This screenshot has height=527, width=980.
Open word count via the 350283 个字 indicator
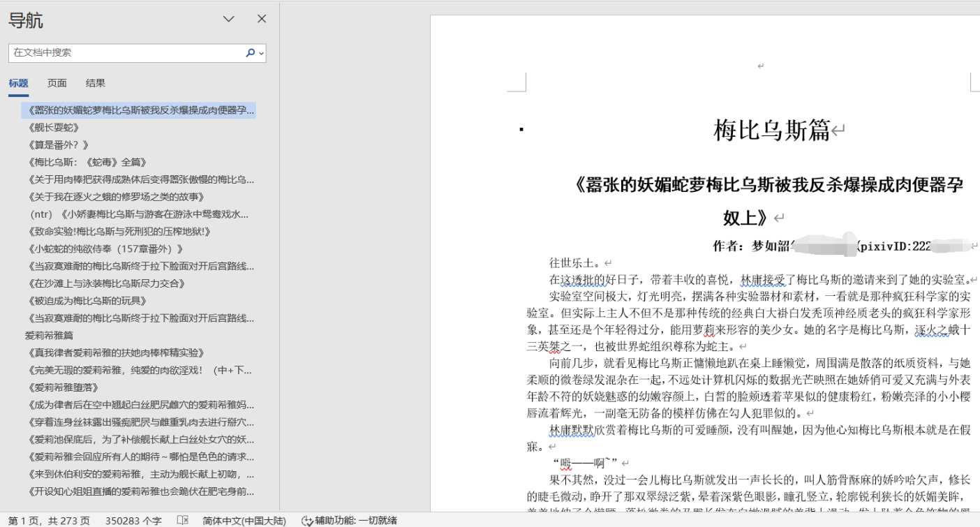[x=126, y=519]
